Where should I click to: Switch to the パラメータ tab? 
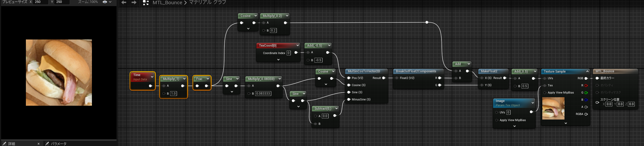coord(58,144)
